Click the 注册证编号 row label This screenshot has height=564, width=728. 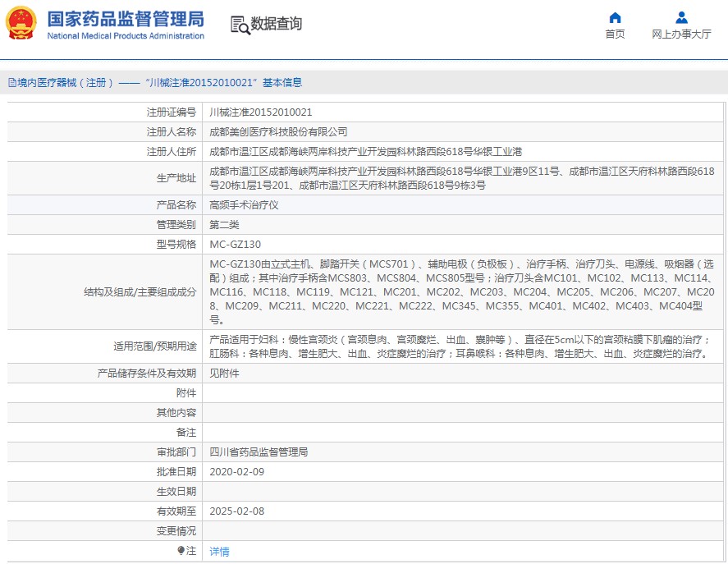(172, 112)
